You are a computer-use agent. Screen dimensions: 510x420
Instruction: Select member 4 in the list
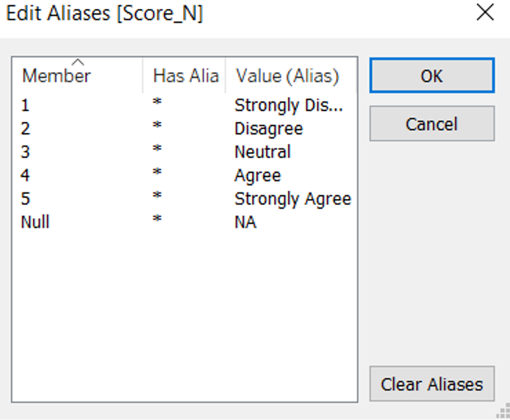(x=26, y=175)
